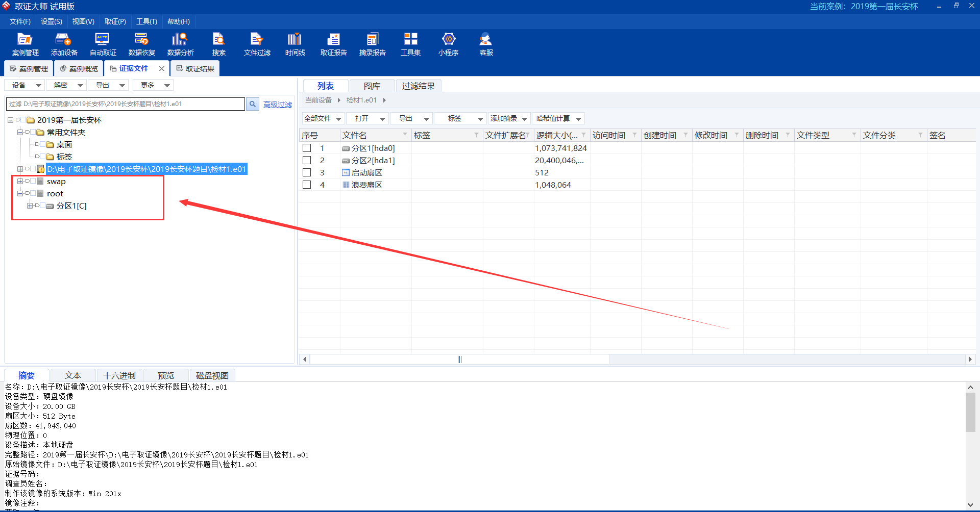Click the 打开 button in list toolbar

click(x=367, y=118)
